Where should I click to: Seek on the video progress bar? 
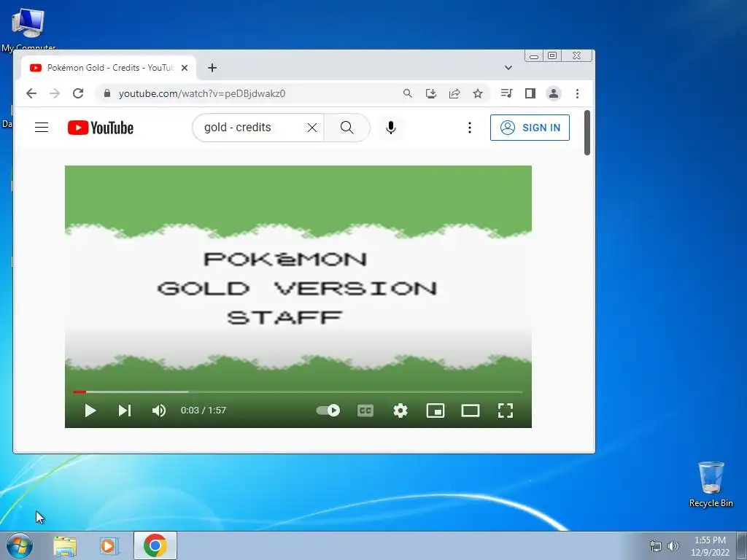pyautogui.click(x=298, y=392)
